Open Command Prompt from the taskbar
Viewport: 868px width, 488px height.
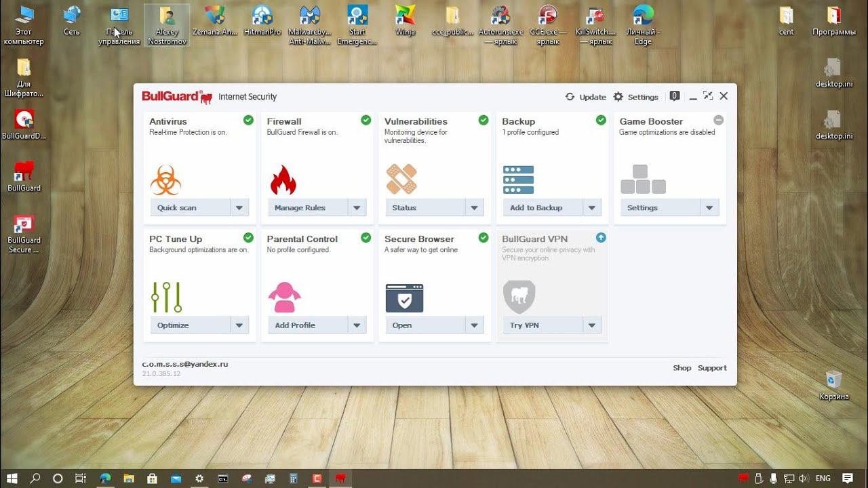point(222,479)
